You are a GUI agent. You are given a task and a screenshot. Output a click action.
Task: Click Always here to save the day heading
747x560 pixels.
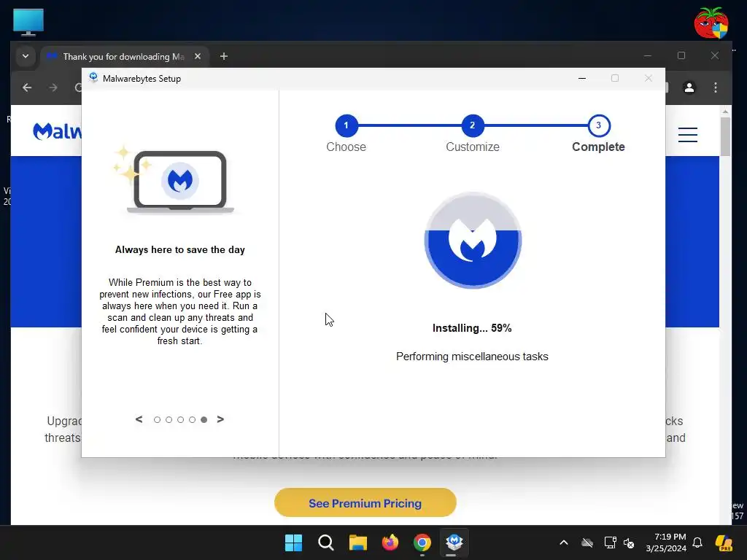(180, 249)
